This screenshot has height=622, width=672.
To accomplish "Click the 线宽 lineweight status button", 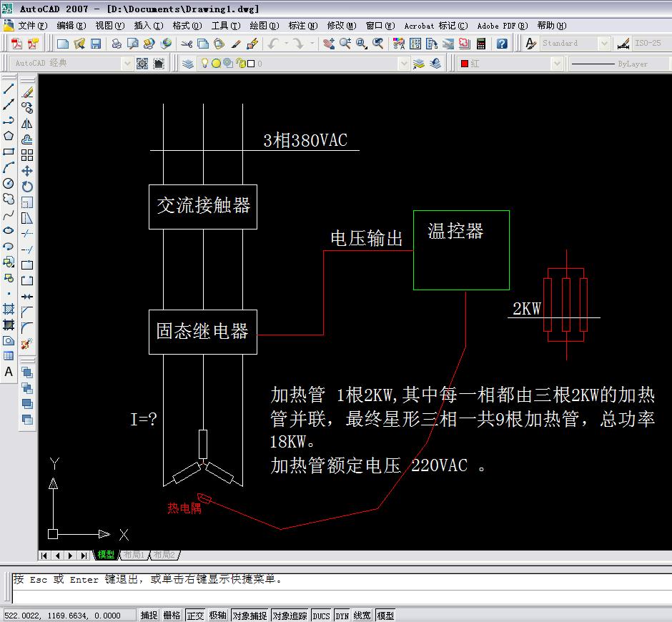I will (362, 616).
